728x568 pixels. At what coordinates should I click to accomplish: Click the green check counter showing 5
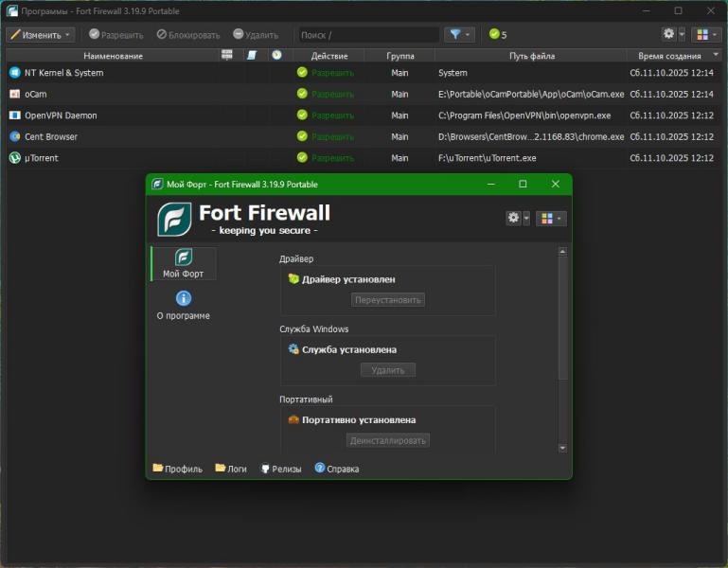point(497,35)
